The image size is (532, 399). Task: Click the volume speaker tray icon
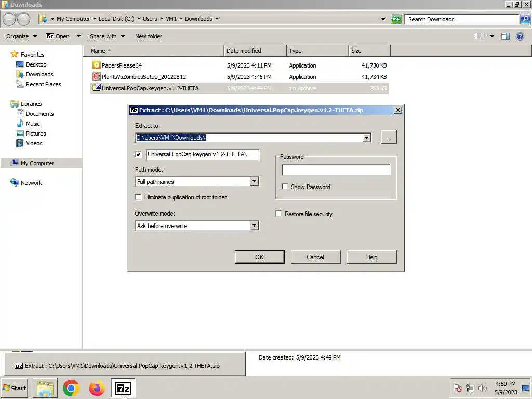pos(482,388)
